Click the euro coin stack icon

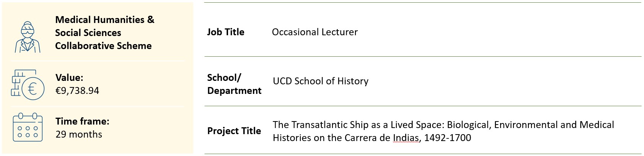tap(28, 85)
